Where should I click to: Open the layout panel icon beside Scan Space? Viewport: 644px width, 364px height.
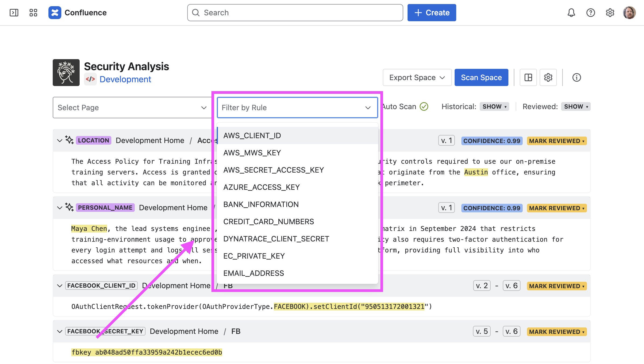pos(528,77)
